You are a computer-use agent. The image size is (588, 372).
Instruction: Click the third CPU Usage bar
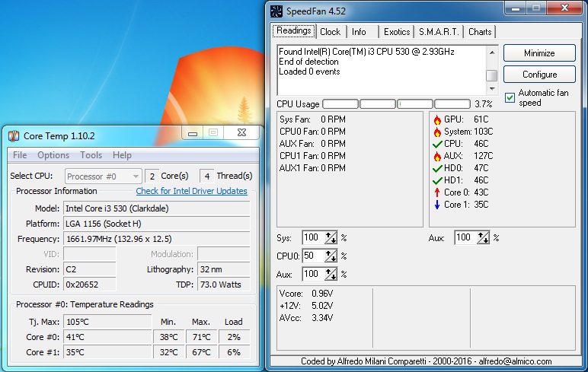415,103
